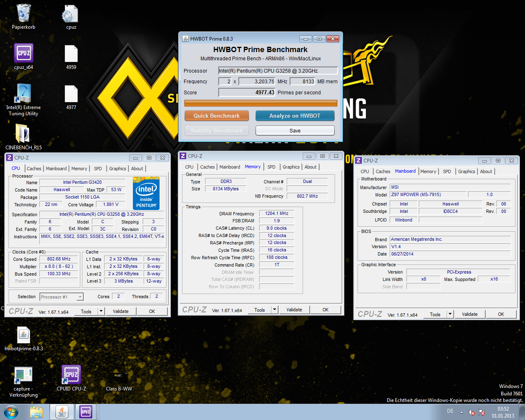Open the Windows Start menu orb
The image size is (525, 420).
(x=11, y=412)
